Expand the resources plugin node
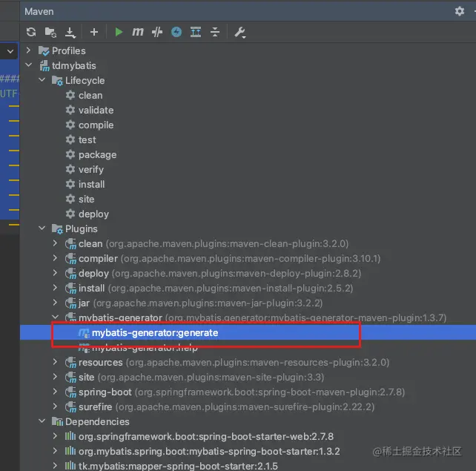This screenshot has width=476, height=471. 55,361
